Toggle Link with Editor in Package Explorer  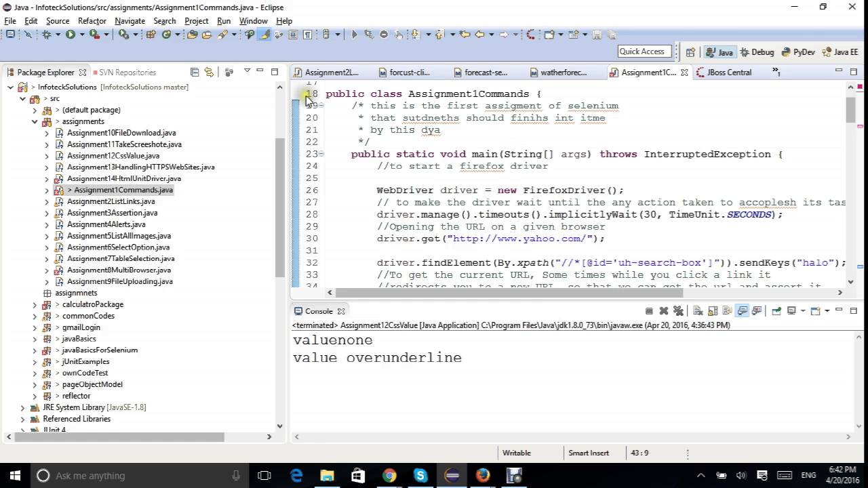pos(209,72)
